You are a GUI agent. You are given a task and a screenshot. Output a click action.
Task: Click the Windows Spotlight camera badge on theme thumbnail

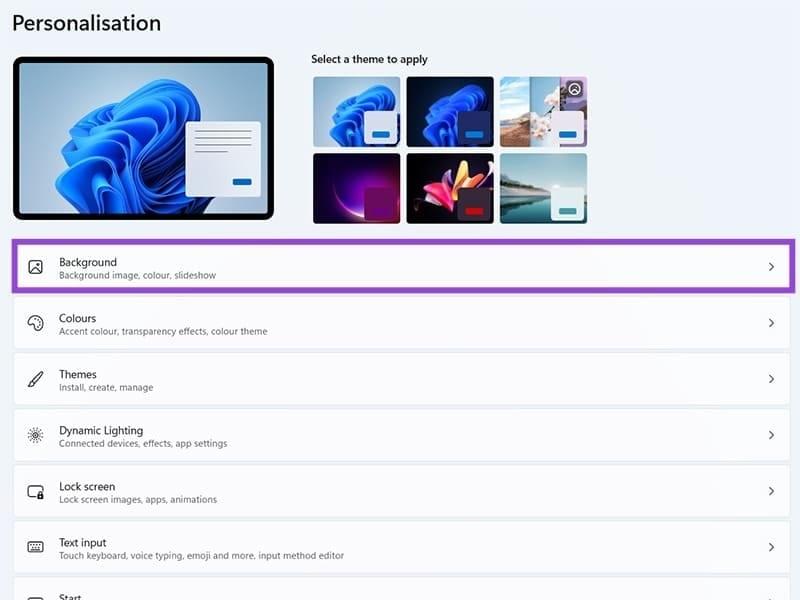573,90
